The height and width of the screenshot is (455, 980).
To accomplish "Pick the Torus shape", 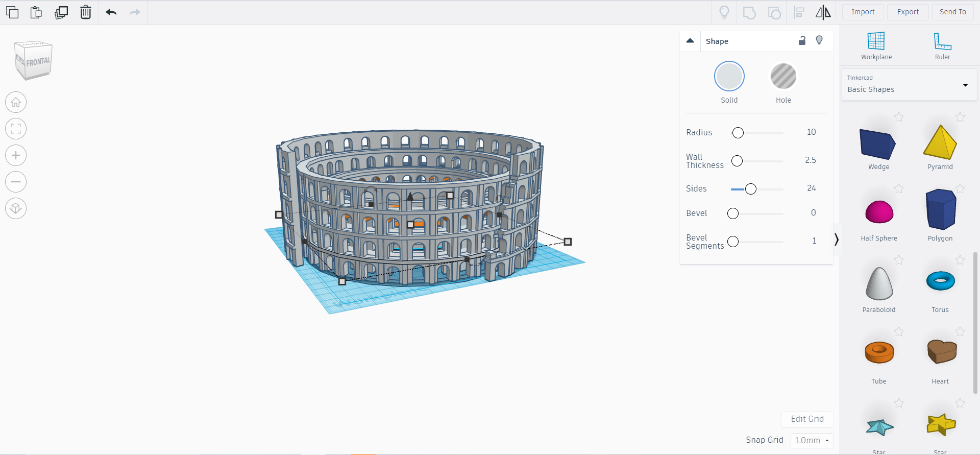I will [x=940, y=281].
